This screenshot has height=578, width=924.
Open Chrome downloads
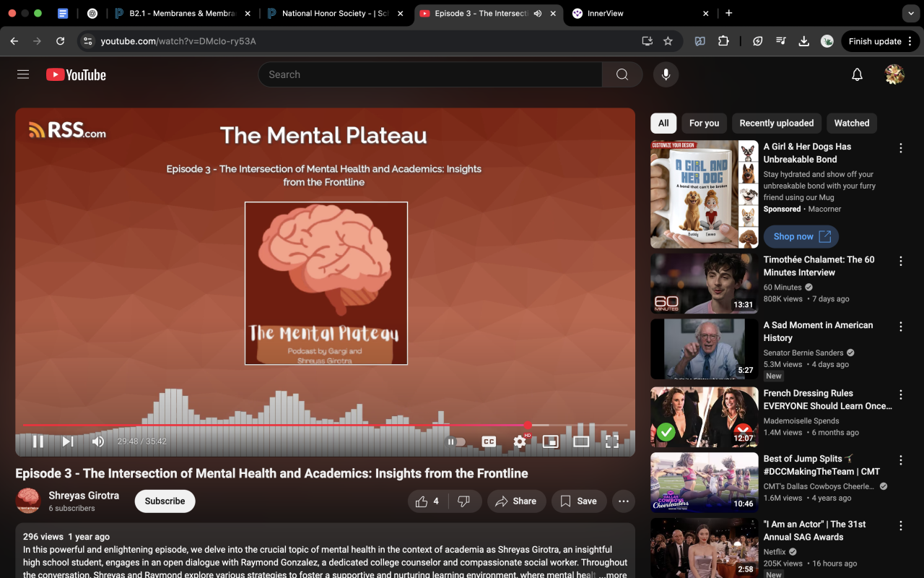point(803,41)
